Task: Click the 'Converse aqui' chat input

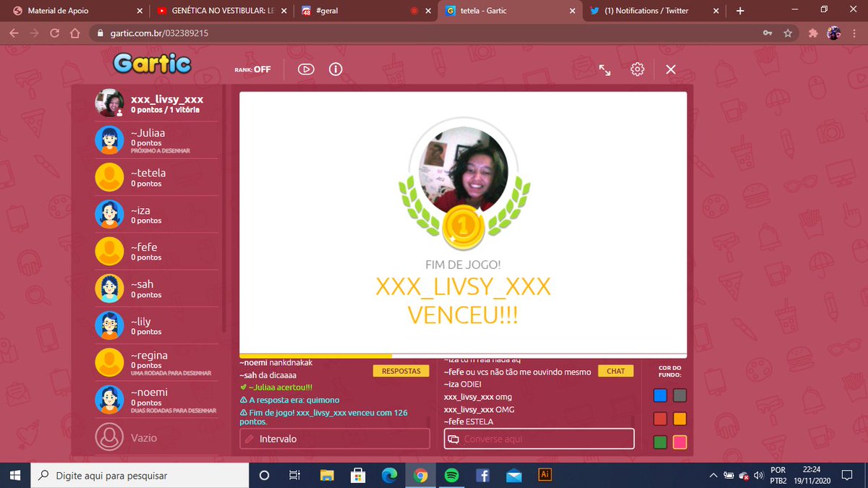Action: (x=539, y=439)
